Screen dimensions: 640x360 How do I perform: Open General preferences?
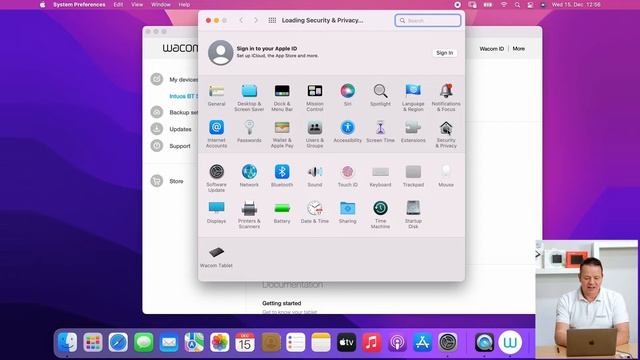coord(216,95)
